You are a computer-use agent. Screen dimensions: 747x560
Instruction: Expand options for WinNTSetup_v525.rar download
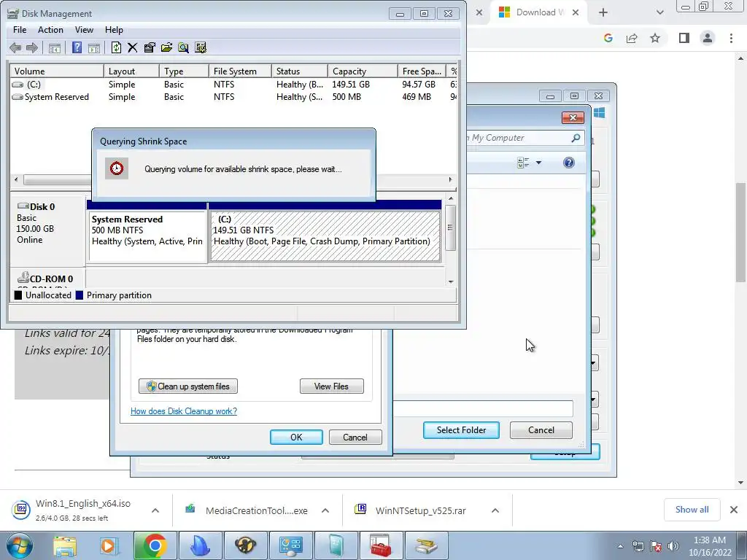click(x=495, y=510)
